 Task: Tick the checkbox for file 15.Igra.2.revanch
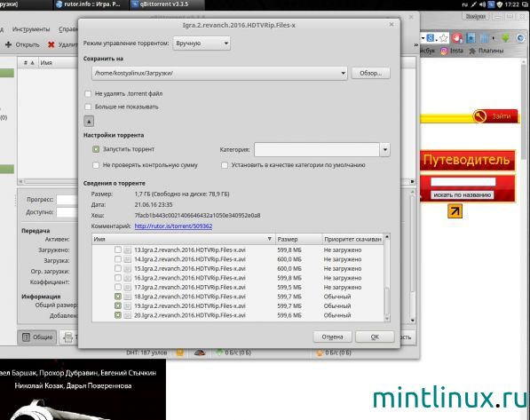(x=117, y=268)
